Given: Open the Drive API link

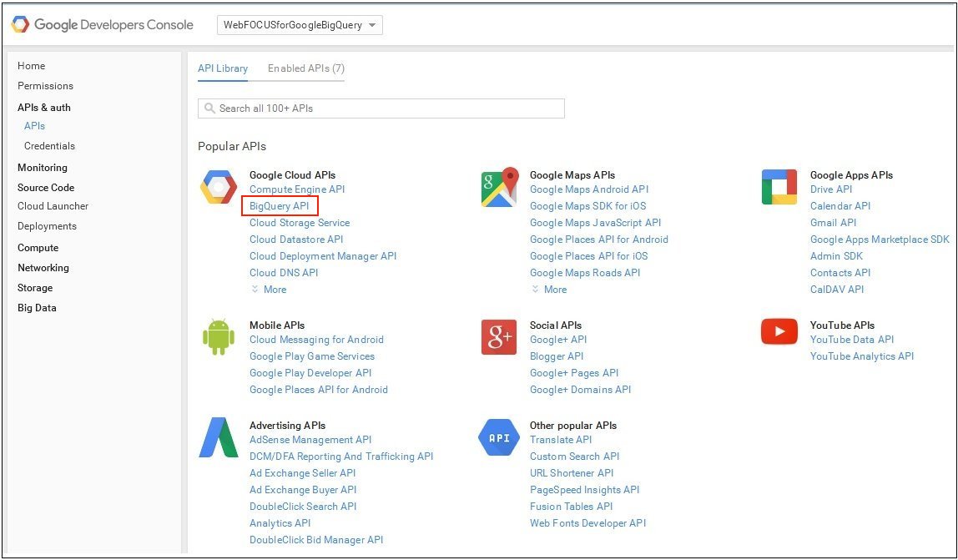Looking at the screenshot, I should point(831,189).
